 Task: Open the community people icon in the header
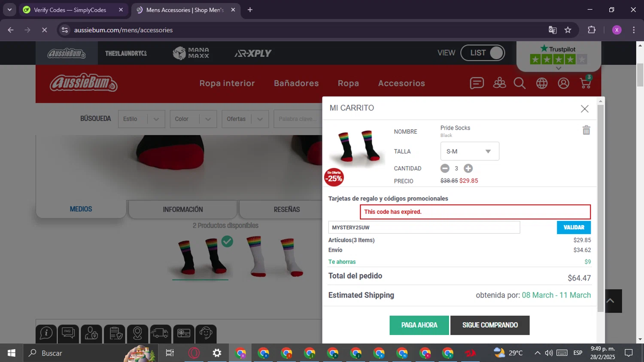click(499, 83)
